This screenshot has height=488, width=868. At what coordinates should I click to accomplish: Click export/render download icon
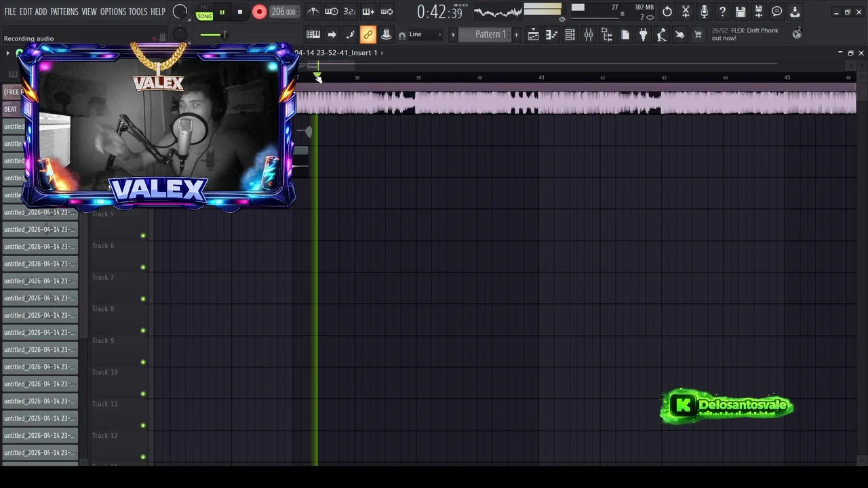tap(795, 12)
